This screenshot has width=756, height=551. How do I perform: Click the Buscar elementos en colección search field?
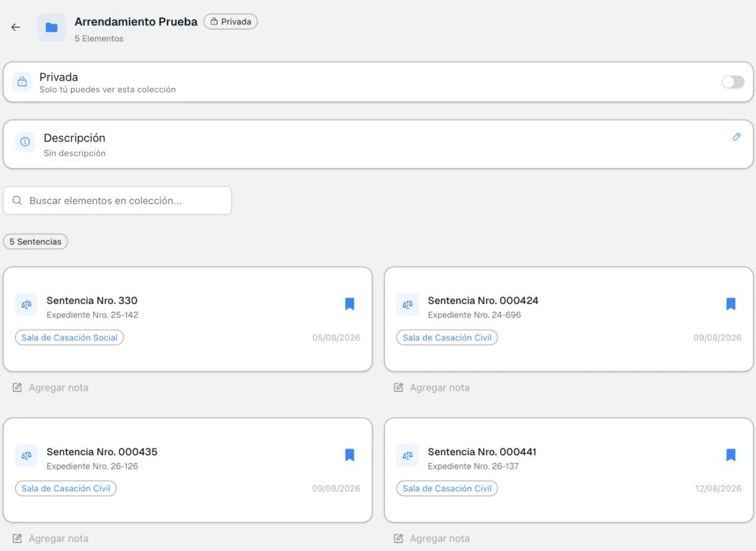click(x=117, y=200)
